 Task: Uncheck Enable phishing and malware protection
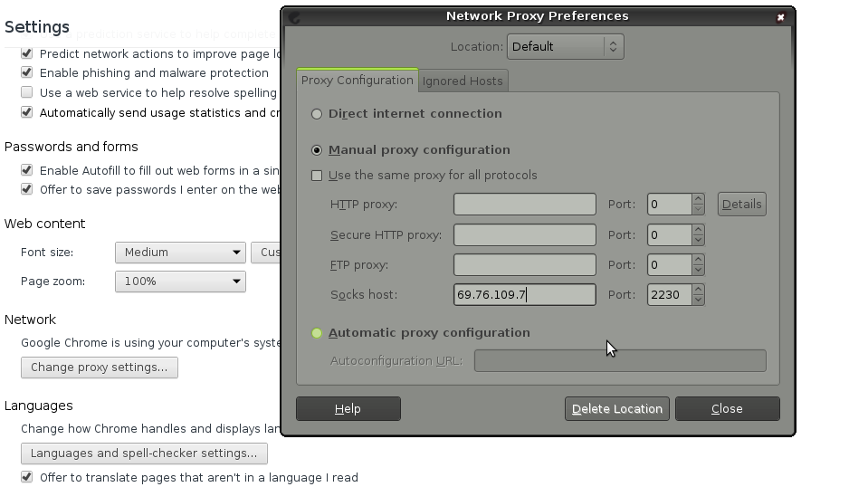[x=26, y=72]
